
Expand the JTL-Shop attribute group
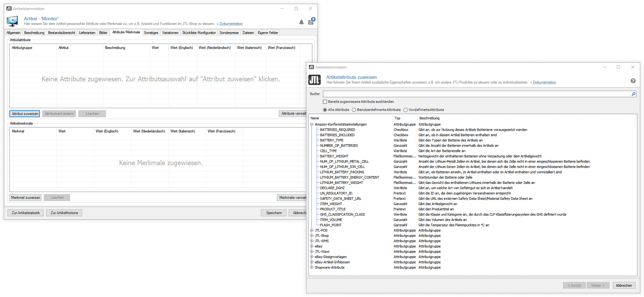[x=312, y=236]
